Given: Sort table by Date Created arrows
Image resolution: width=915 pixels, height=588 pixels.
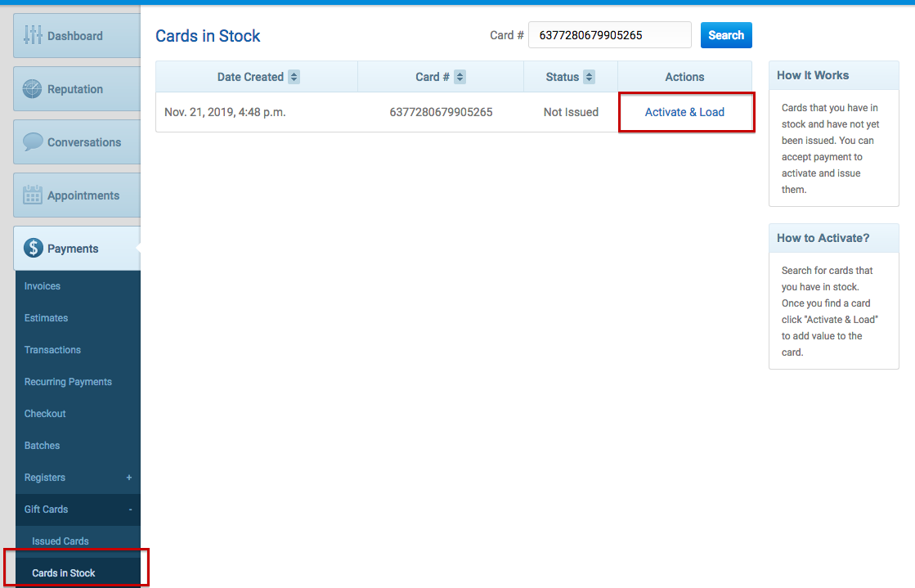Looking at the screenshot, I should click(294, 77).
